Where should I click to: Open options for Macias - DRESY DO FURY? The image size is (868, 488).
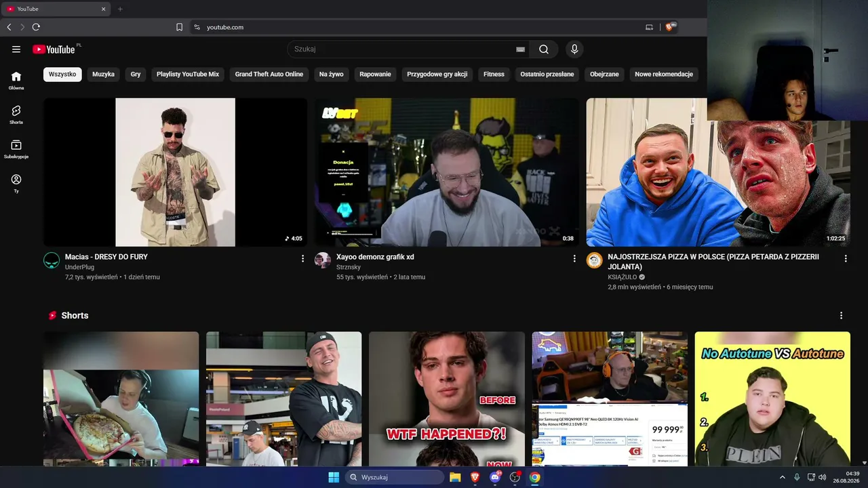point(303,258)
